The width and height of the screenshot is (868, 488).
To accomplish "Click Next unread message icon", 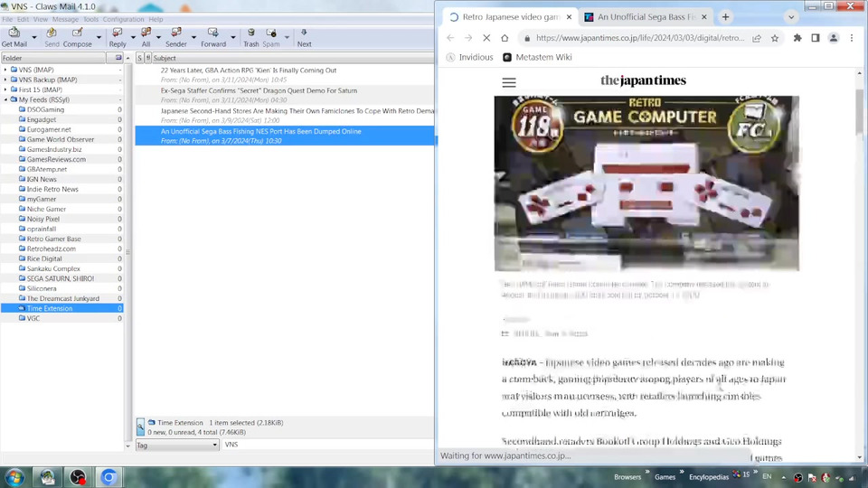I will (304, 37).
